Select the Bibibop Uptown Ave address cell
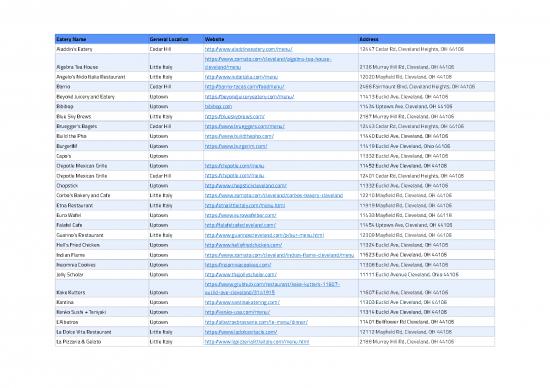Screen dimensions: 550x388 [x=427, y=106]
